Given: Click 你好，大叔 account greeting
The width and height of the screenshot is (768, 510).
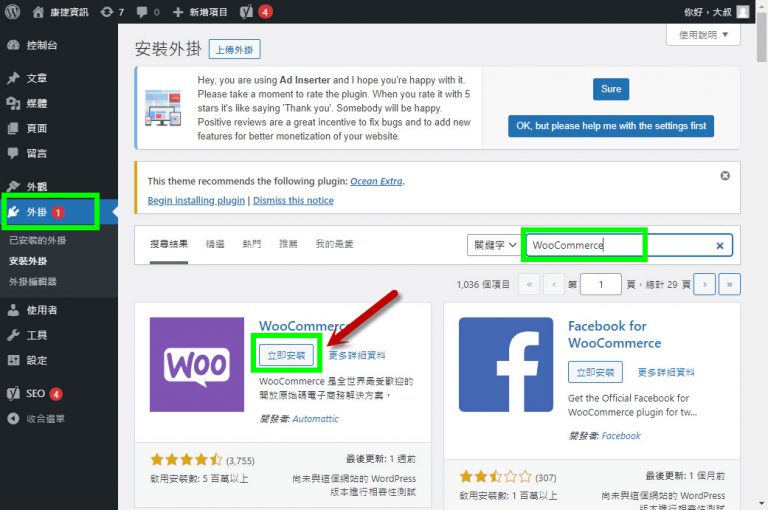Looking at the screenshot, I should coord(707,12).
